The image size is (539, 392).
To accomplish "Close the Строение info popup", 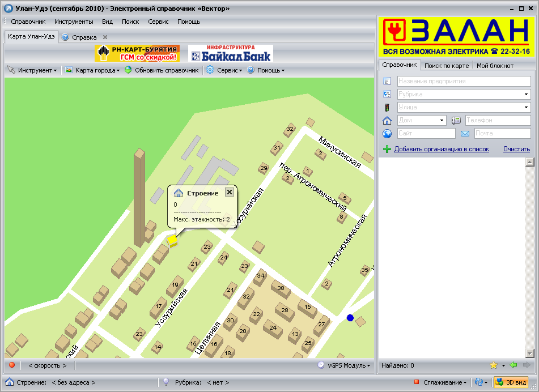I will tap(230, 192).
